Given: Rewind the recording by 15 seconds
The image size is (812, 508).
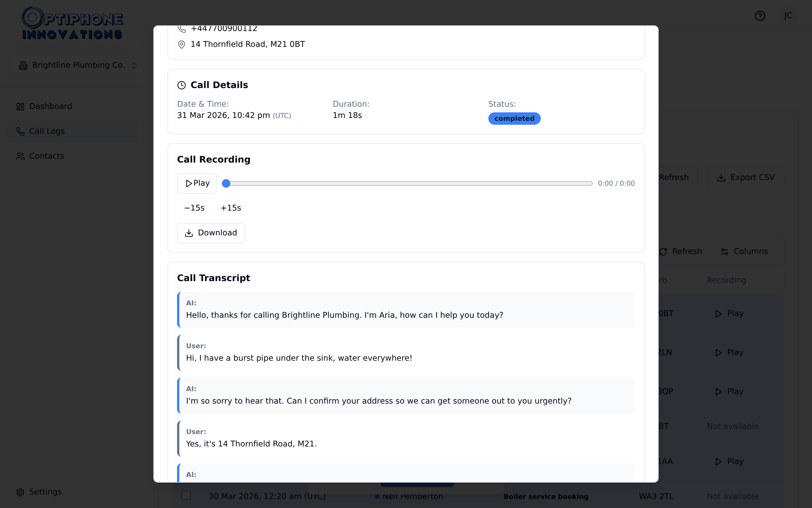Looking at the screenshot, I should click(194, 208).
